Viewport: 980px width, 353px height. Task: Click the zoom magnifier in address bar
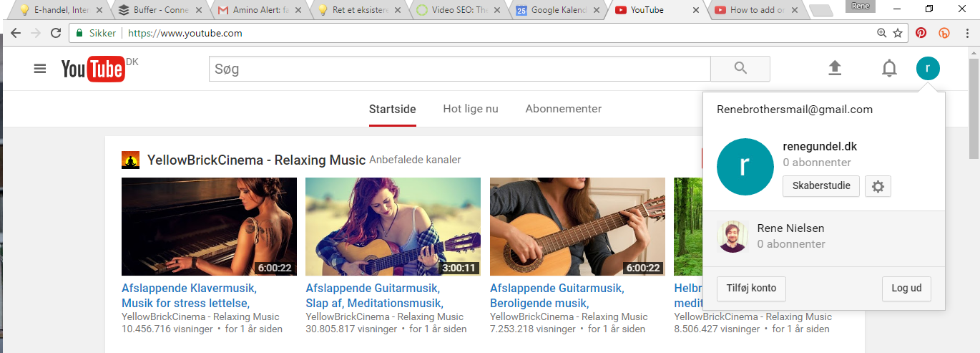click(x=882, y=33)
